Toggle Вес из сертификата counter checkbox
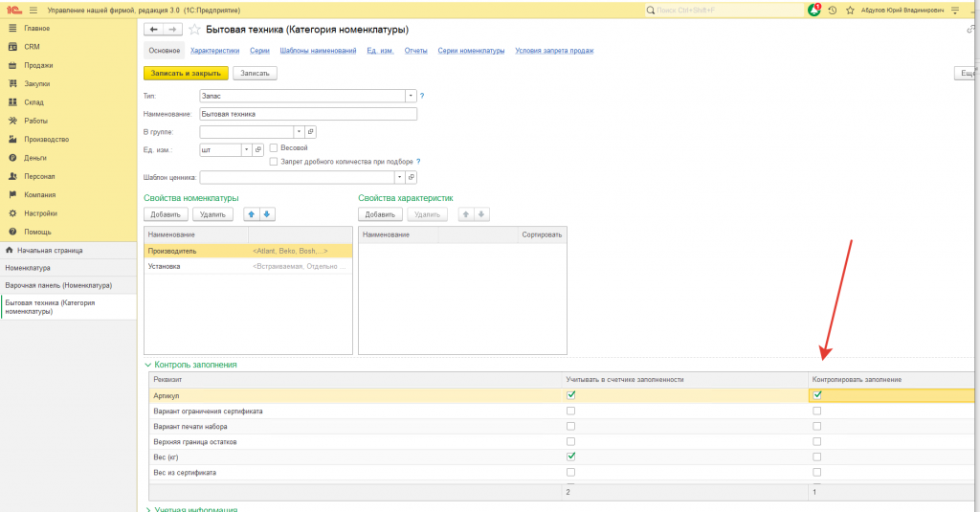The height and width of the screenshot is (512, 980). 570,472
